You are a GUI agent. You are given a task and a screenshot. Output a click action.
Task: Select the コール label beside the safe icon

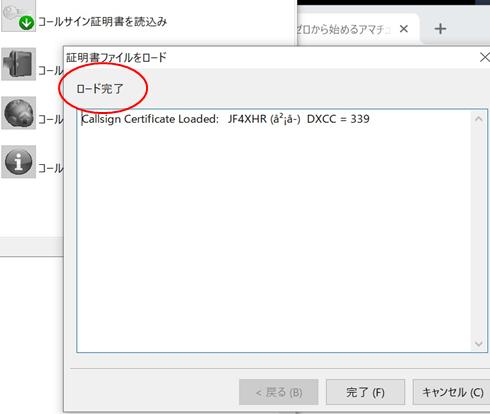point(50,71)
